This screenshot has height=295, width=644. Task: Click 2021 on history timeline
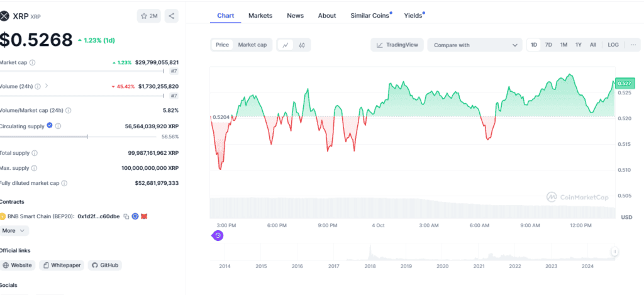(479, 266)
